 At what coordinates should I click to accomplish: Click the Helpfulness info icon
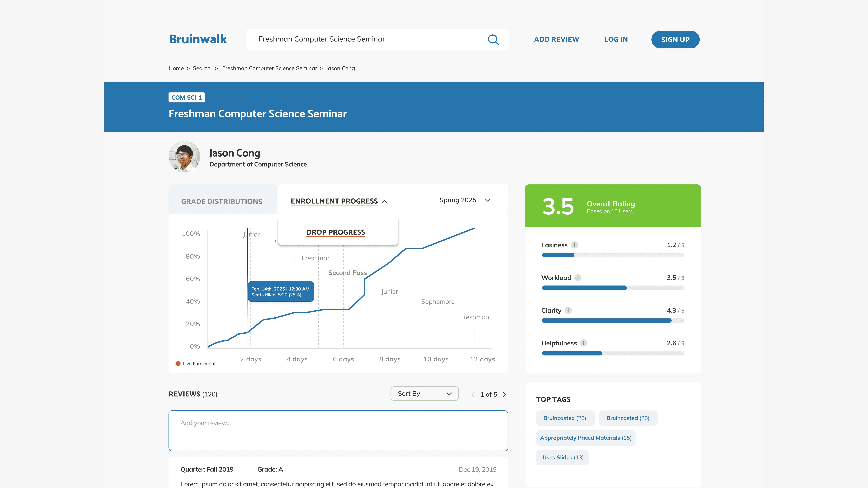pyautogui.click(x=584, y=343)
